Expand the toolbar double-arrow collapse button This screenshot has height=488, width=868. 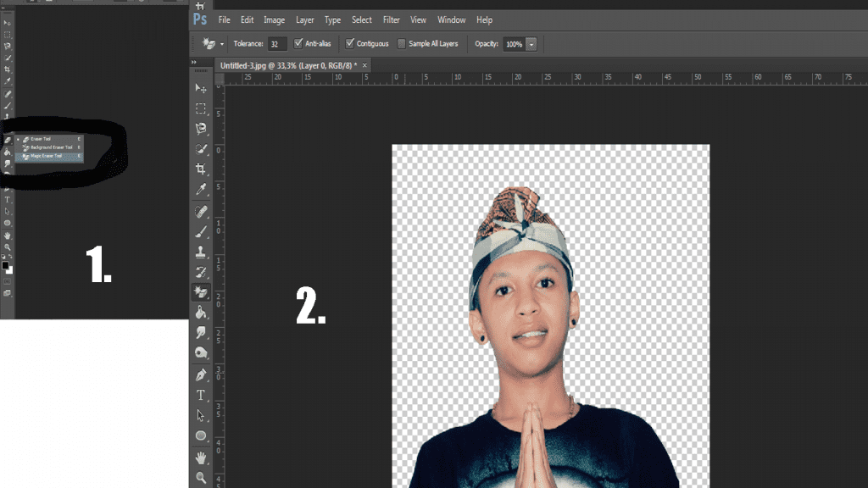[x=194, y=63]
